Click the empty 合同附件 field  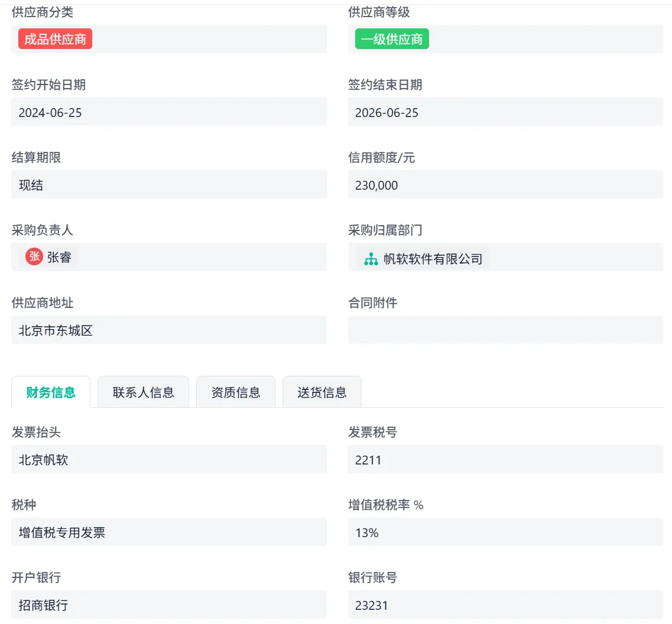[505, 330]
